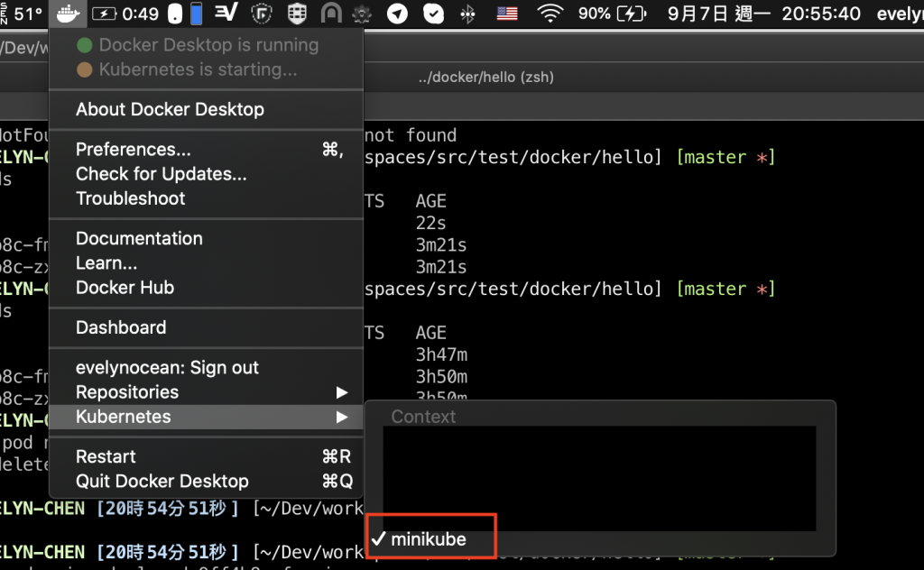This screenshot has width=924, height=570.
Task: Click the checkmark badge menu bar icon
Action: 433,14
